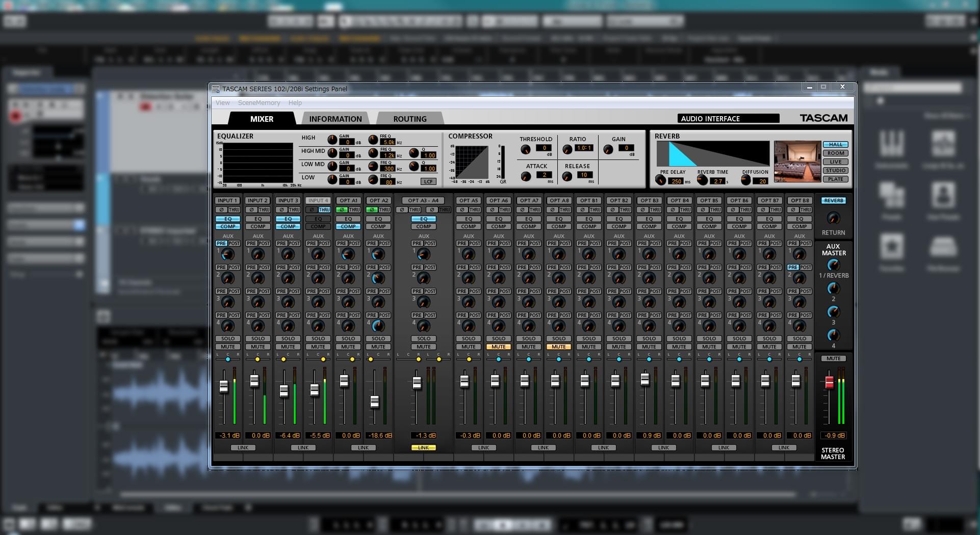Image resolution: width=980 pixels, height=535 pixels.
Task: Enable COMP on the OPT A1 channel
Action: 348,226
